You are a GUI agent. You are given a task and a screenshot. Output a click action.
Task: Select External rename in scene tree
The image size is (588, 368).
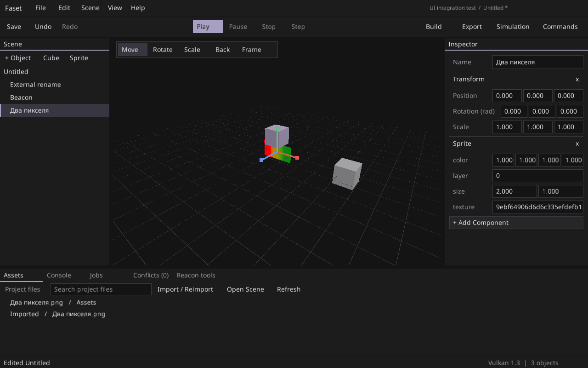[55, 85]
